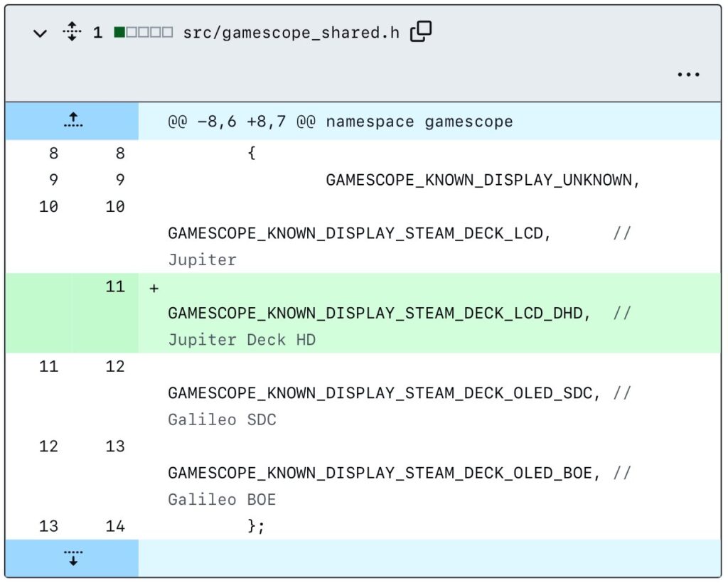Select the closing brace }; text
Viewport: 728px width, 583px height.
[256, 526]
